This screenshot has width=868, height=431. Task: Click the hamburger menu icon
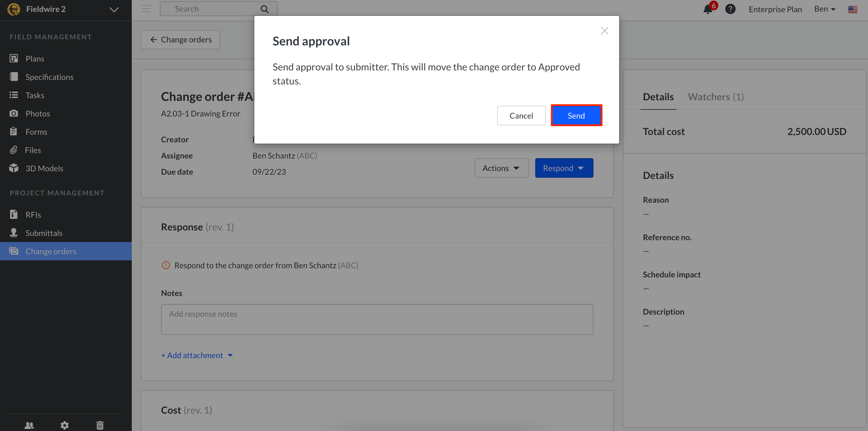(x=146, y=9)
